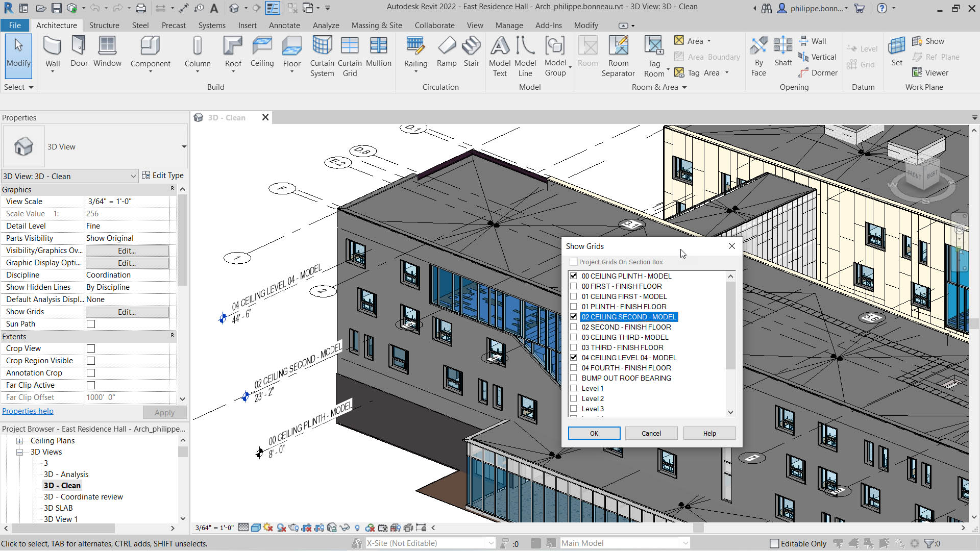This screenshot has width=980, height=551.
Task: Click Cancel to dismiss Show Grids
Action: pyautogui.click(x=650, y=433)
